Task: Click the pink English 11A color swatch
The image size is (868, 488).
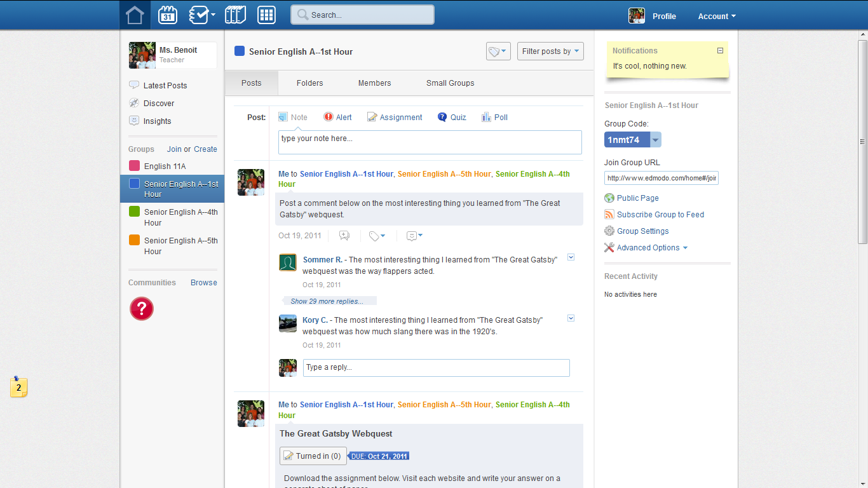Action: click(x=134, y=166)
